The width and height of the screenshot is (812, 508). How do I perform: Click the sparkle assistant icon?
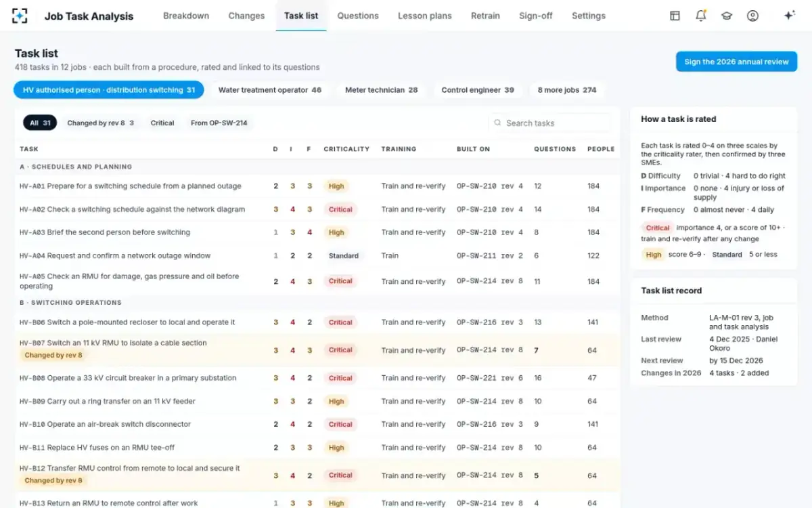tap(789, 16)
